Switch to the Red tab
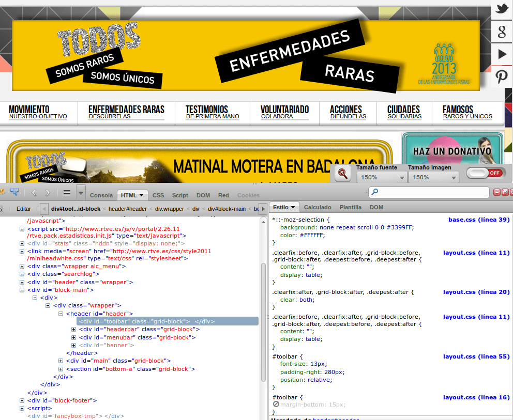The image size is (513, 420). pyautogui.click(x=223, y=195)
